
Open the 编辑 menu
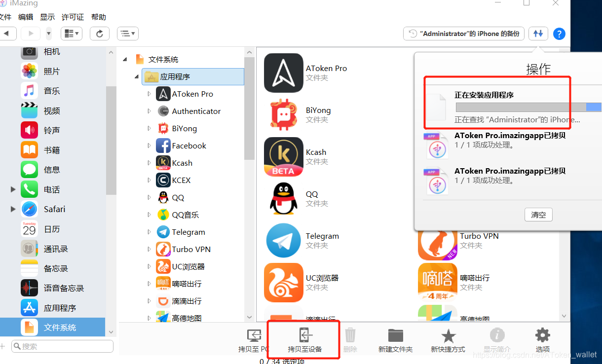pyautogui.click(x=26, y=17)
